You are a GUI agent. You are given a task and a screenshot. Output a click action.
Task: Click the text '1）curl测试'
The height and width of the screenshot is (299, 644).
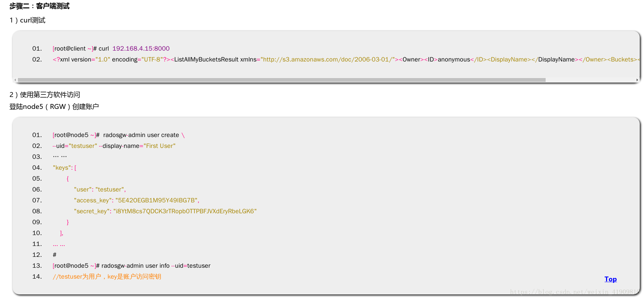[x=27, y=20]
